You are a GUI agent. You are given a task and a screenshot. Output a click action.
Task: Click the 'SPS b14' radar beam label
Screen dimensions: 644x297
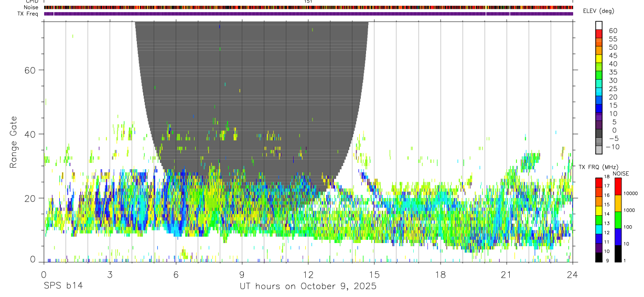coord(62,286)
